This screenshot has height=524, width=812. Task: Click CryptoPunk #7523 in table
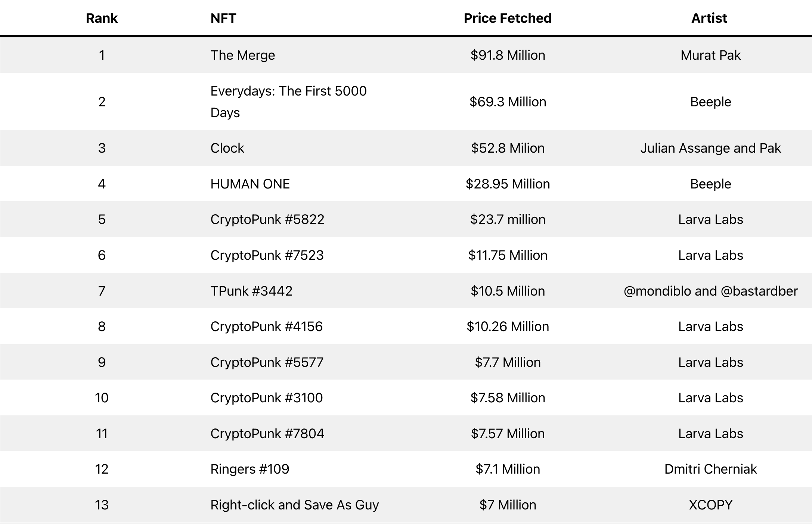click(267, 255)
